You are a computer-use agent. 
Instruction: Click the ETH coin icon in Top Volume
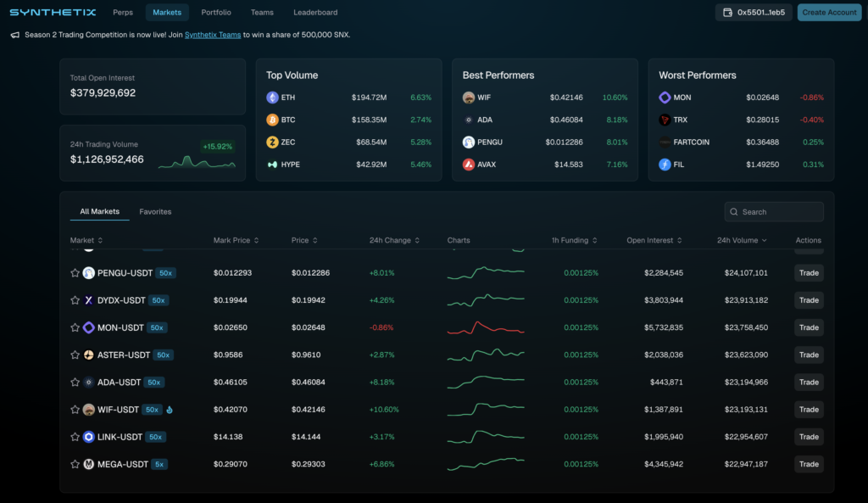(273, 98)
